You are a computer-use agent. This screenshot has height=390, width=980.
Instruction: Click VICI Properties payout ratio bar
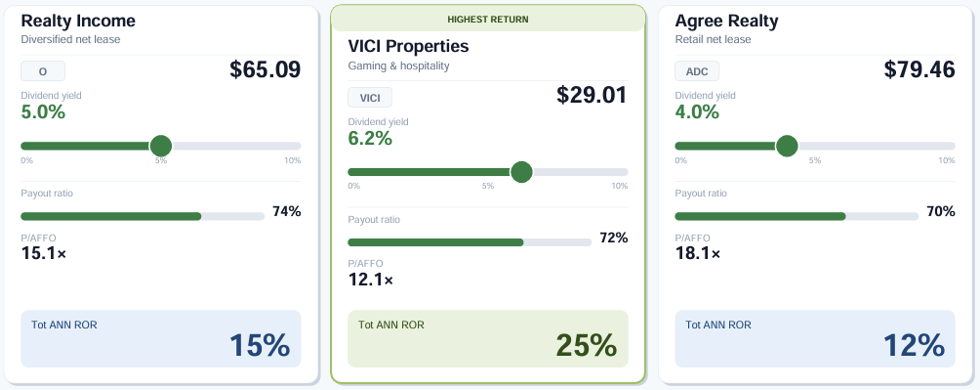coord(469,242)
